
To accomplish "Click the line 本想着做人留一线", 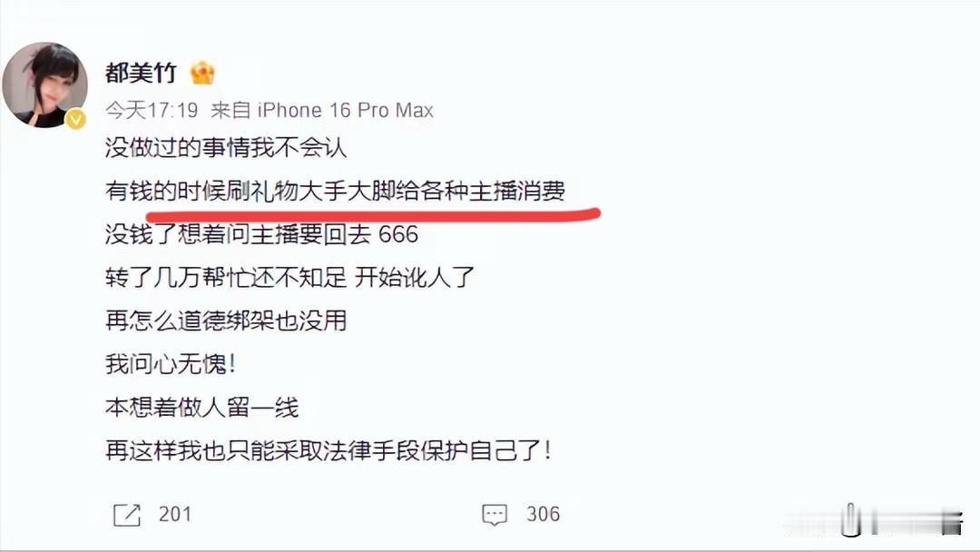I will [x=201, y=407].
